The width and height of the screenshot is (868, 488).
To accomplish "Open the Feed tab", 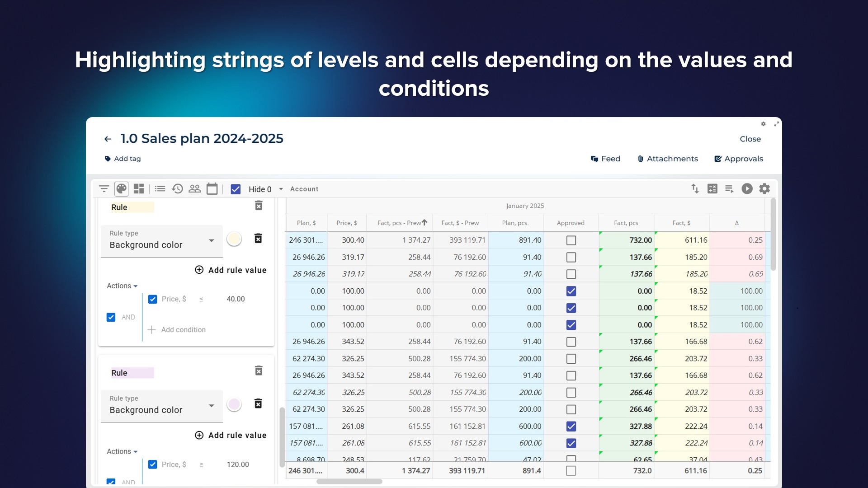I will 605,159.
